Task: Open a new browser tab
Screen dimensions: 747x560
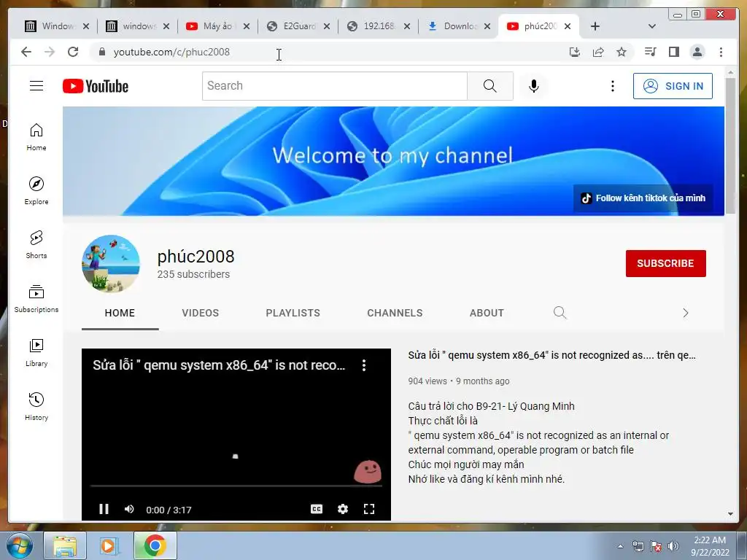Action: click(x=595, y=26)
